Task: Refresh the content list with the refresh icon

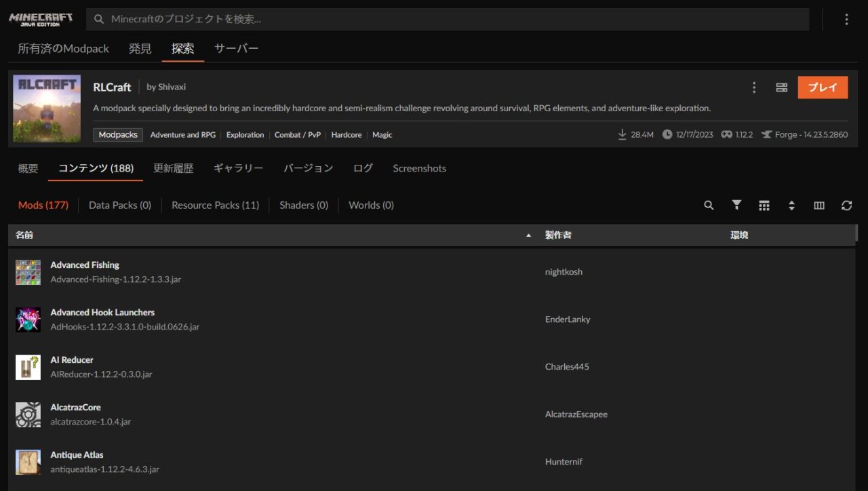Action: [846, 205]
